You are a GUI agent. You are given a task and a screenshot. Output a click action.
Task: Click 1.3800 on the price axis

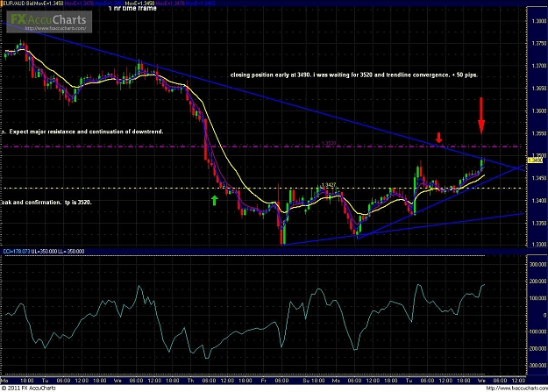(538, 21)
